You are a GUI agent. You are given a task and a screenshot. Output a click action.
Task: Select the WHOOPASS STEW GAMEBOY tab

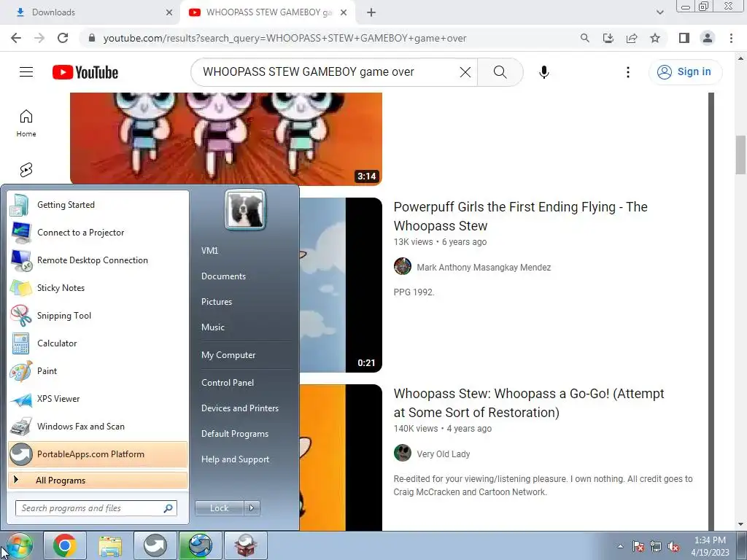(267, 12)
